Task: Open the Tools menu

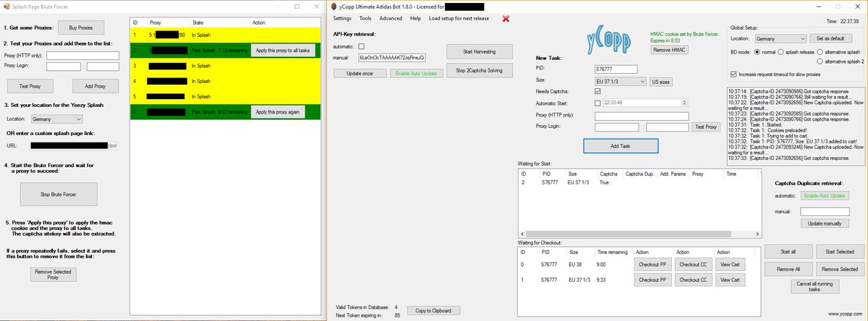Action: tap(365, 18)
